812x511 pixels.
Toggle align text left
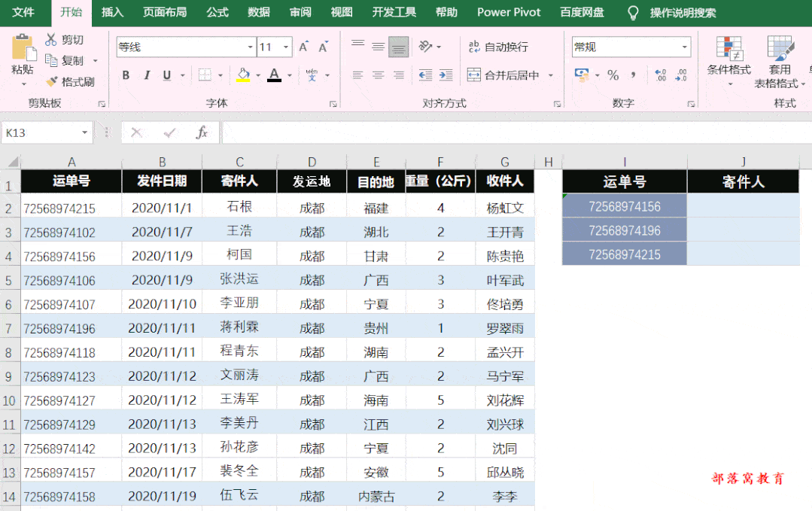[x=358, y=75]
